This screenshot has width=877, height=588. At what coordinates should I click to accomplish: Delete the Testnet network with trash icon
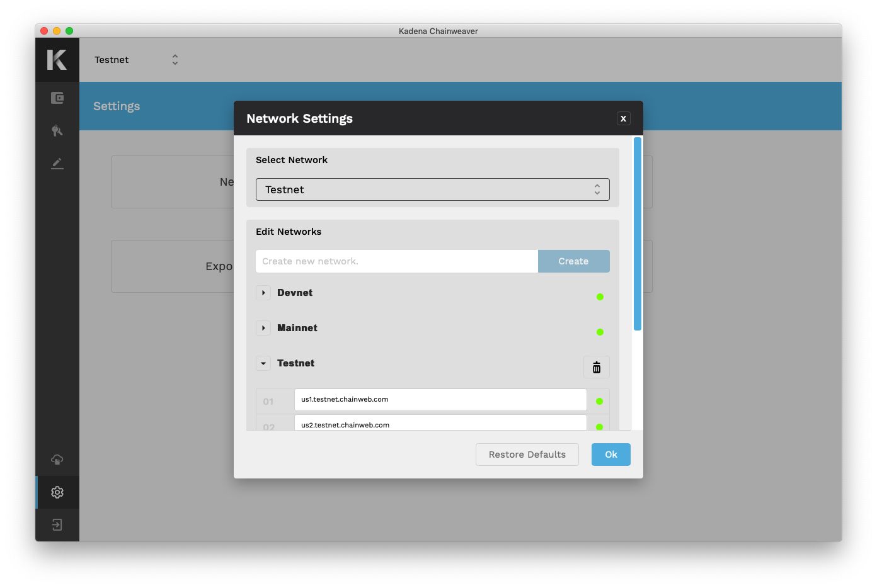click(596, 367)
